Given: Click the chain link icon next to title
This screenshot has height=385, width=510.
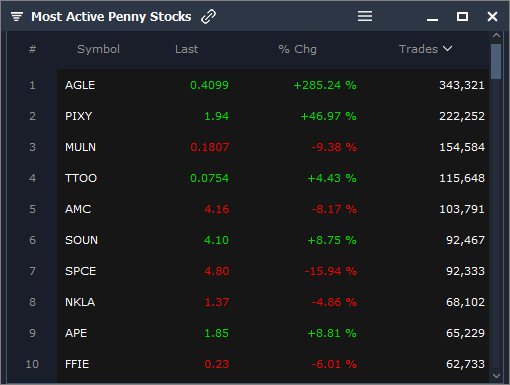Looking at the screenshot, I should [x=209, y=16].
